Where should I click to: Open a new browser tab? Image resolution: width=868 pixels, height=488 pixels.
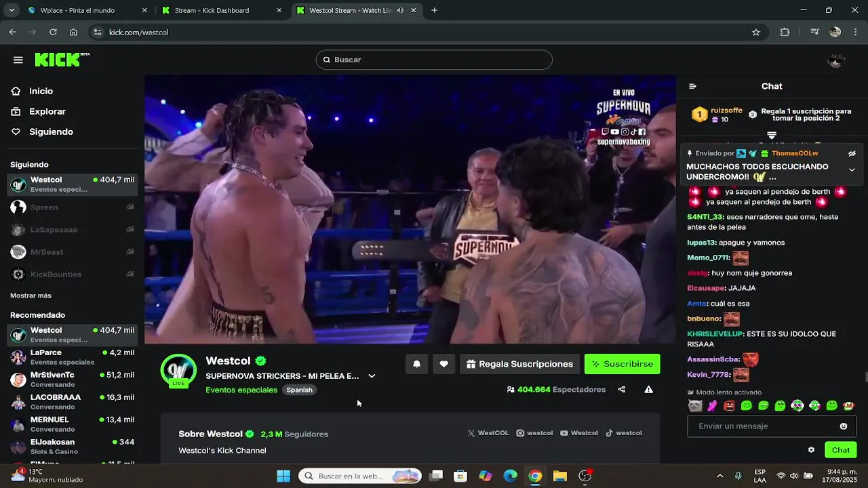click(x=434, y=10)
